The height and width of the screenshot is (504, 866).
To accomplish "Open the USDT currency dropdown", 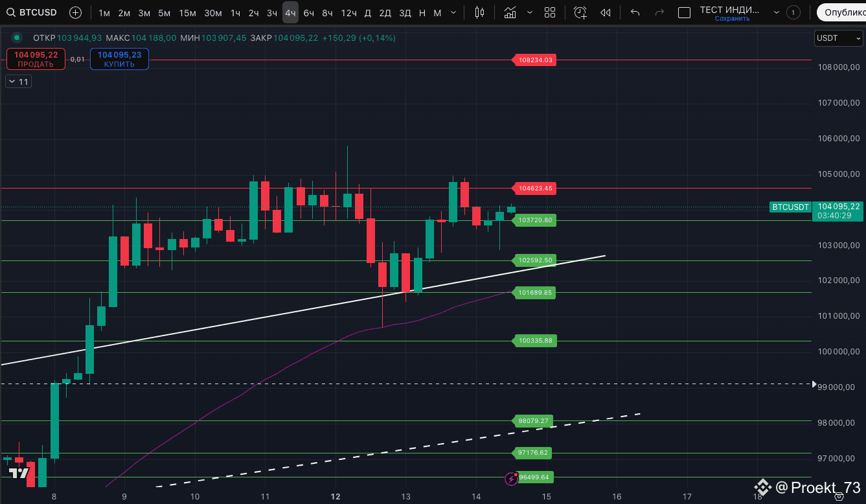I will pyautogui.click(x=838, y=38).
